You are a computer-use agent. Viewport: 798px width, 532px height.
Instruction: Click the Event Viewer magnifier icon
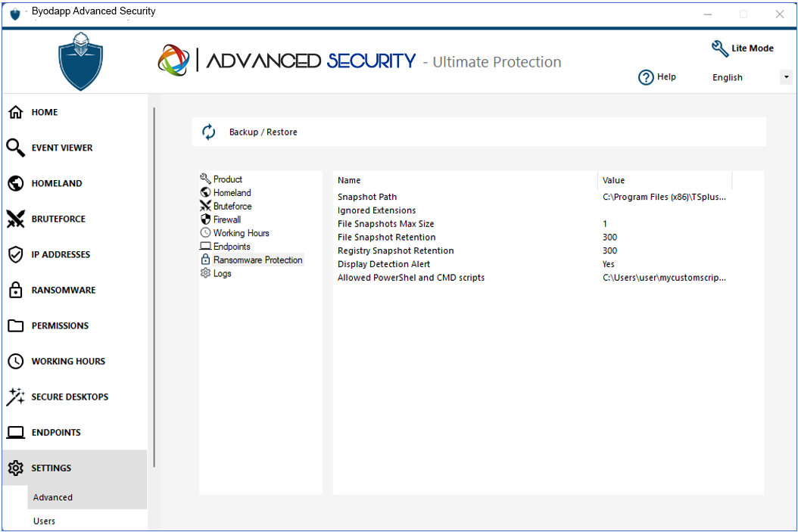pos(15,148)
